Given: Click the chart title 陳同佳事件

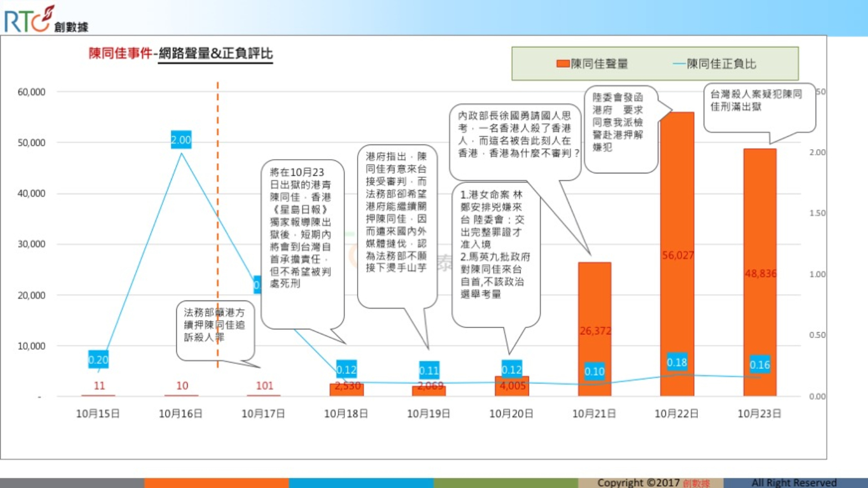Looking at the screenshot, I should [120, 54].
